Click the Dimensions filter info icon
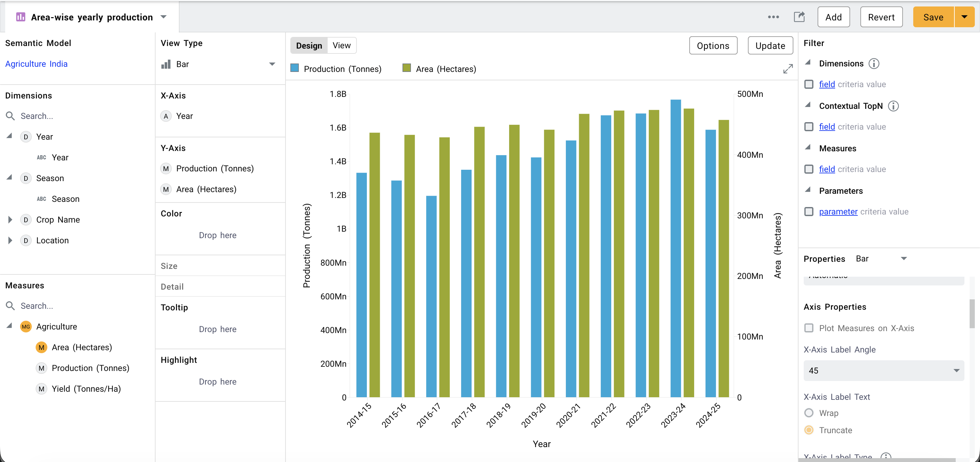Viewport: 980px width, 462px height. click(x=874, y=64)
